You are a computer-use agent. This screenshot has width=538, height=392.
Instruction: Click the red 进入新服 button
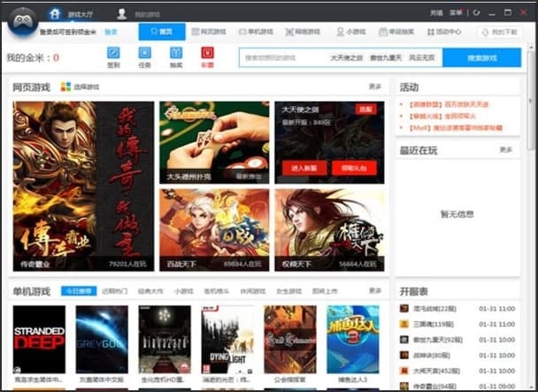coord(304,168)
